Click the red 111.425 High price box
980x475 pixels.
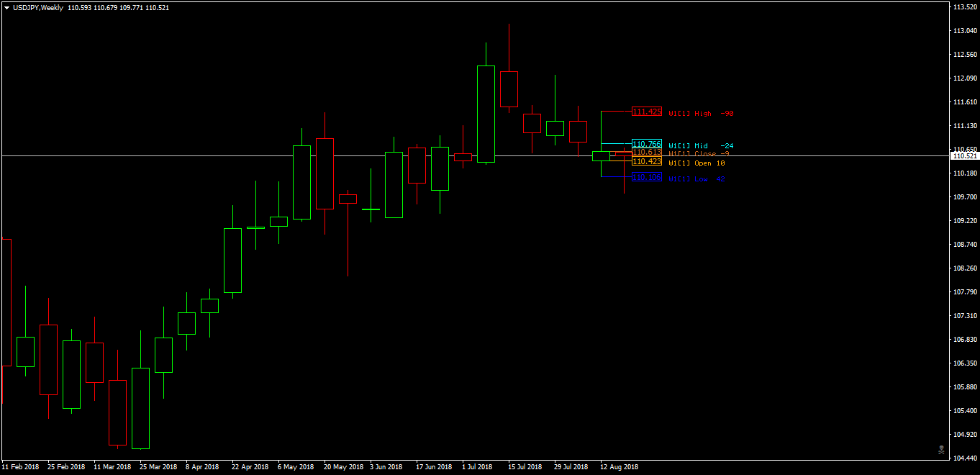pyautogui.click(x=646, y=112)
